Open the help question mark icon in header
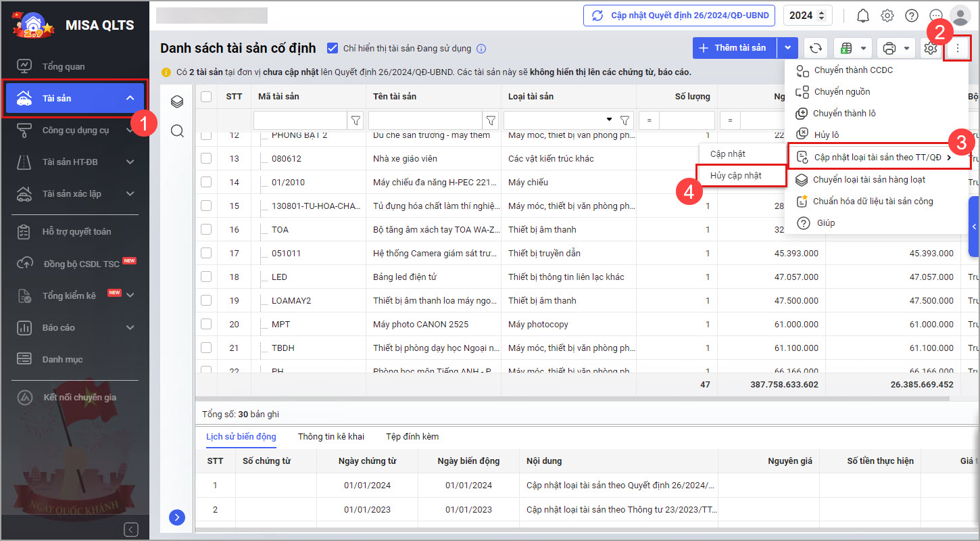Screen dimensions: 980x541 [x=912, y=16]
